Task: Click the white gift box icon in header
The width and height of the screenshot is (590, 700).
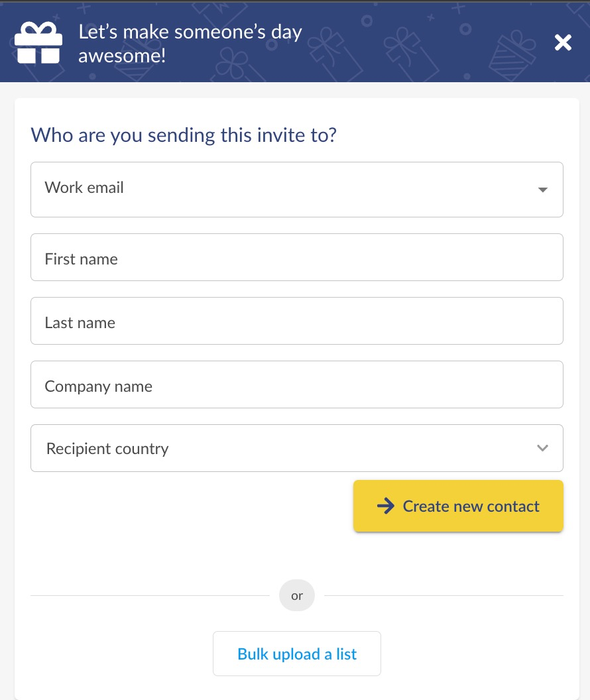Action: pyautogui.click(x=38, y=43)
